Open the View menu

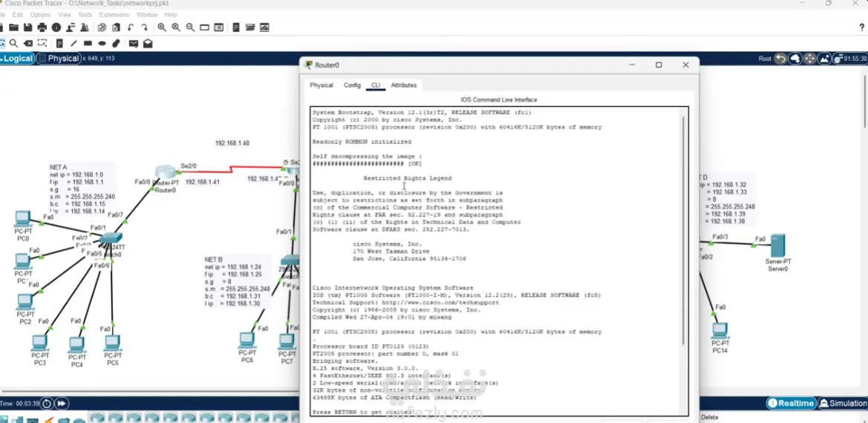[64, 15]
